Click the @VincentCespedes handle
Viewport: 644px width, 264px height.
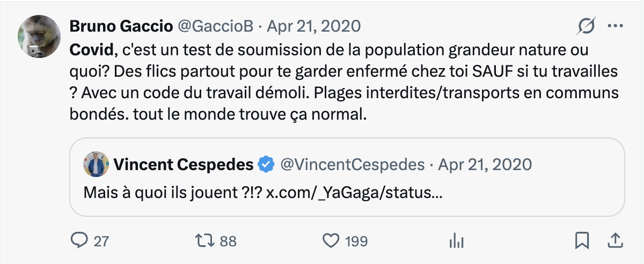353,164
